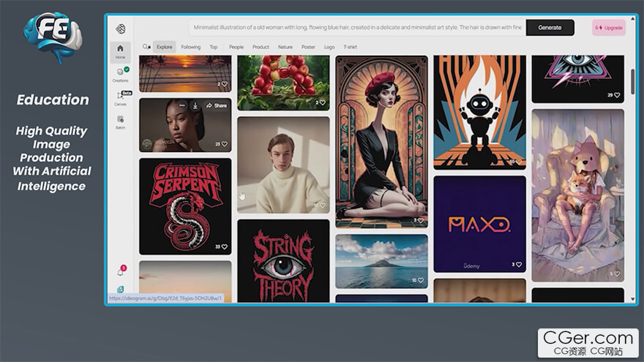The height and width of the screenshot is (362, 644).
Task: Open the Crimson Serpent image
Action: pyautogui.click(x=185, y=206)
